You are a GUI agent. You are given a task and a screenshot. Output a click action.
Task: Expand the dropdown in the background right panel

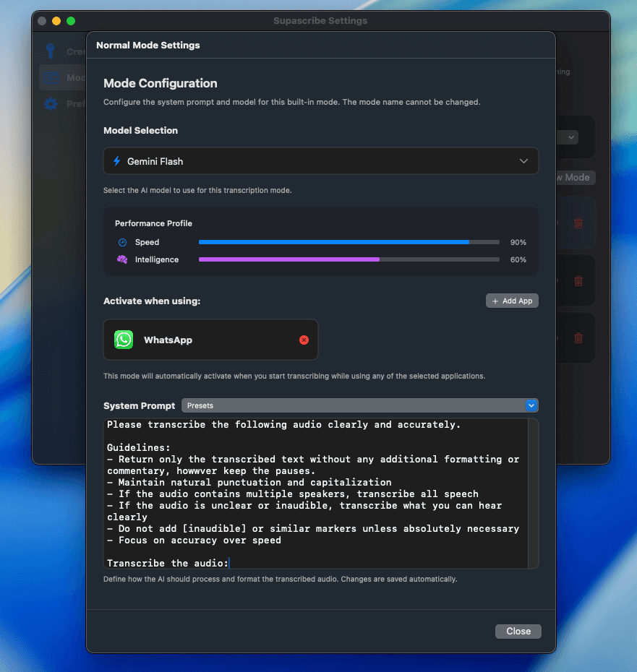coord(570,137)
